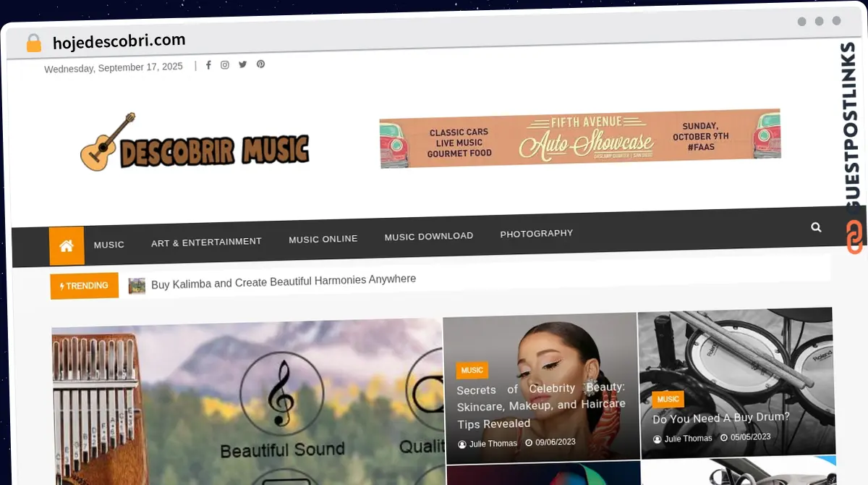This screenshot has height=485, width=868.
Task: Open the PHOTOGRAPHY navigation item
Action: pos(536,233)
